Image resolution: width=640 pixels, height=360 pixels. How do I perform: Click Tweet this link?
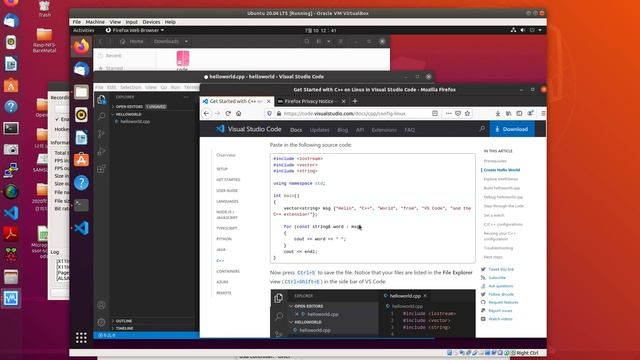[501, 269]
